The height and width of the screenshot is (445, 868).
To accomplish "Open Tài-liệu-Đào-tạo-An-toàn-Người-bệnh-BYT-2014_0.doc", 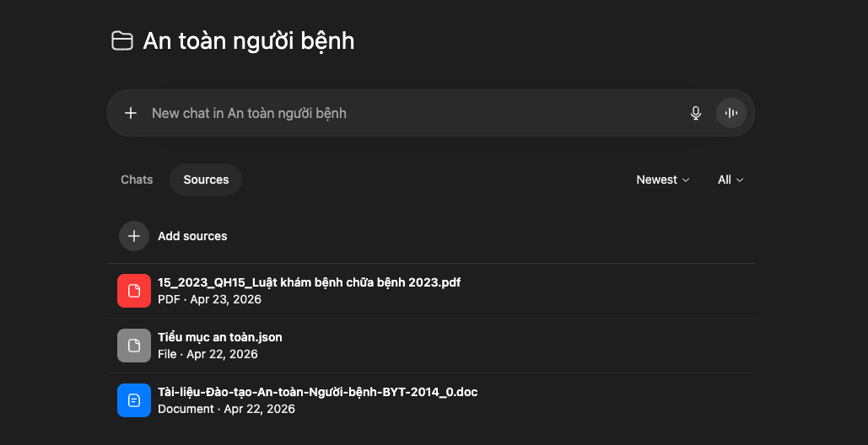I will point(317,392).
